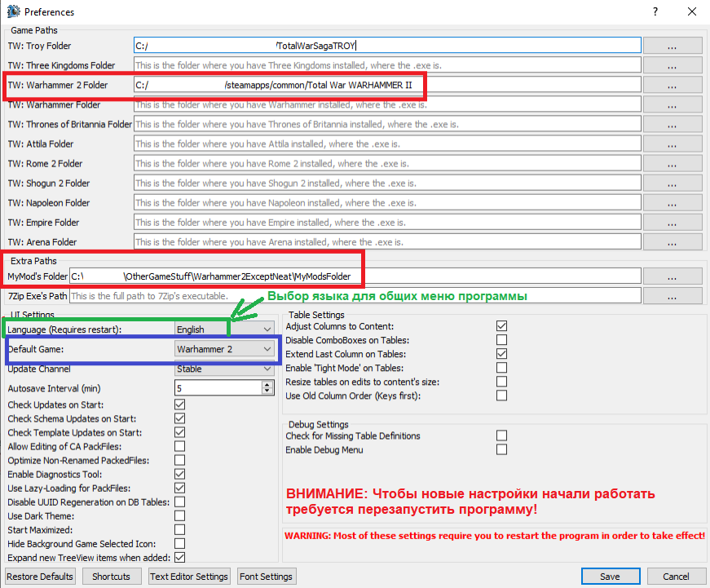Click the MyMod's Folder path field
Viewport: 710px width, 588px height.
click(355, 276)
